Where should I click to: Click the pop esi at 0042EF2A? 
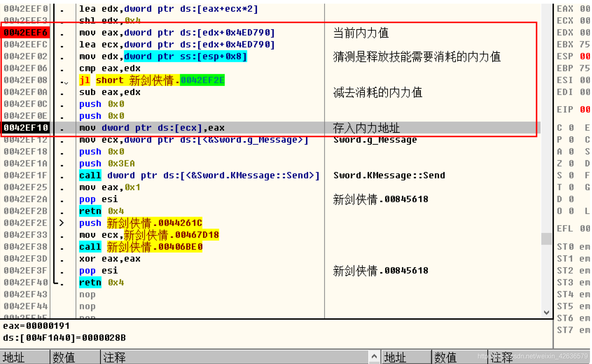coord(99,199)
